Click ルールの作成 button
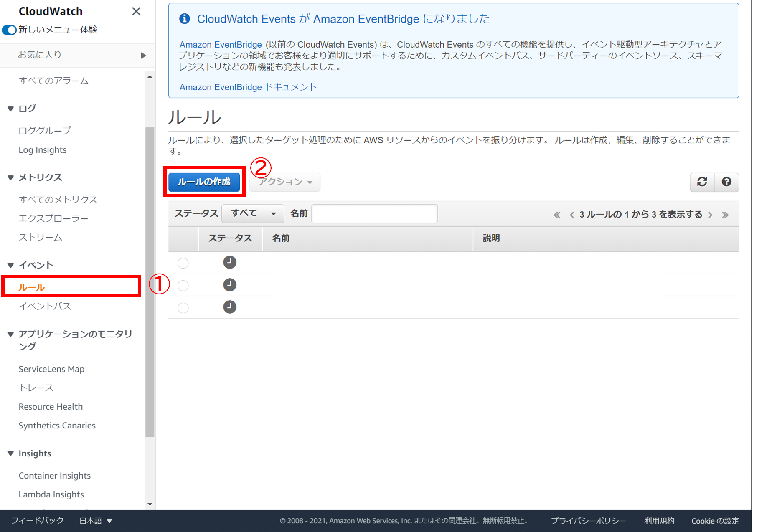The width and height of the screenshot is (772, 532). tap(204, 182)
